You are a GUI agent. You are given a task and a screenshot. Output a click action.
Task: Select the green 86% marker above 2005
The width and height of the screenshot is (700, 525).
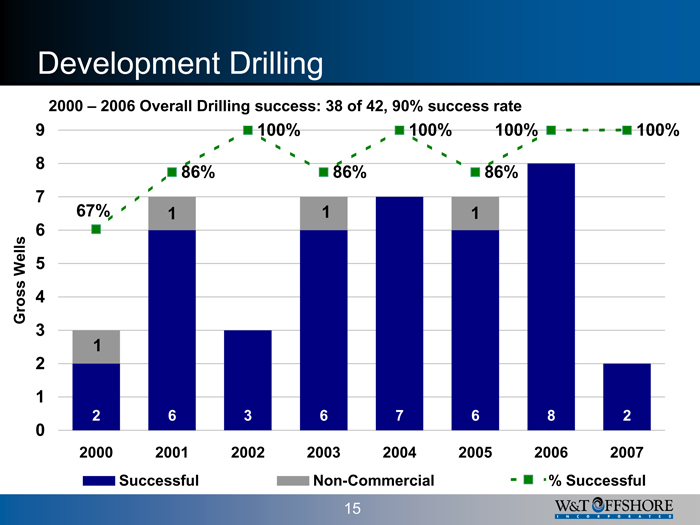[475, 172]
